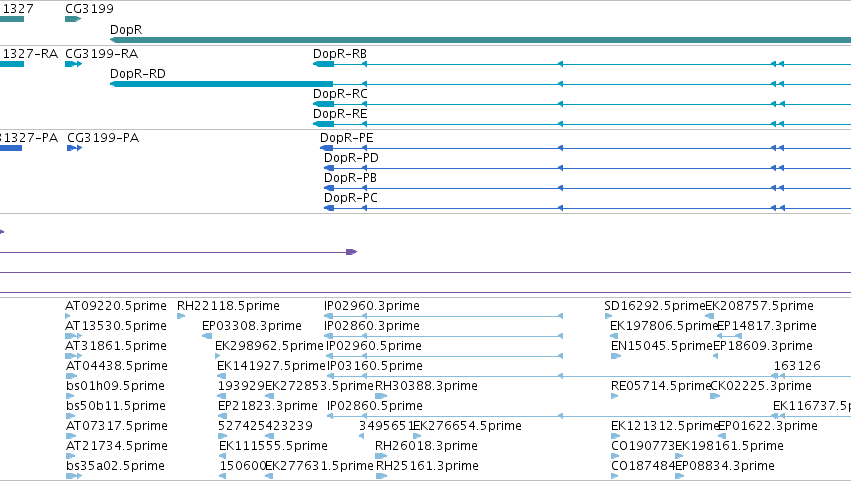
Task: Select the bs35a02.5prime EST label
Action: (115, 466)
